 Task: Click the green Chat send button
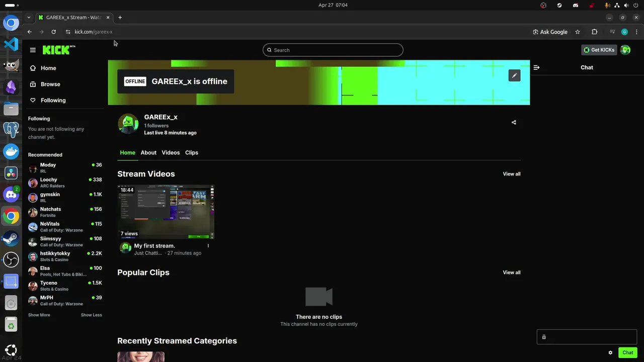coord(627,352)
